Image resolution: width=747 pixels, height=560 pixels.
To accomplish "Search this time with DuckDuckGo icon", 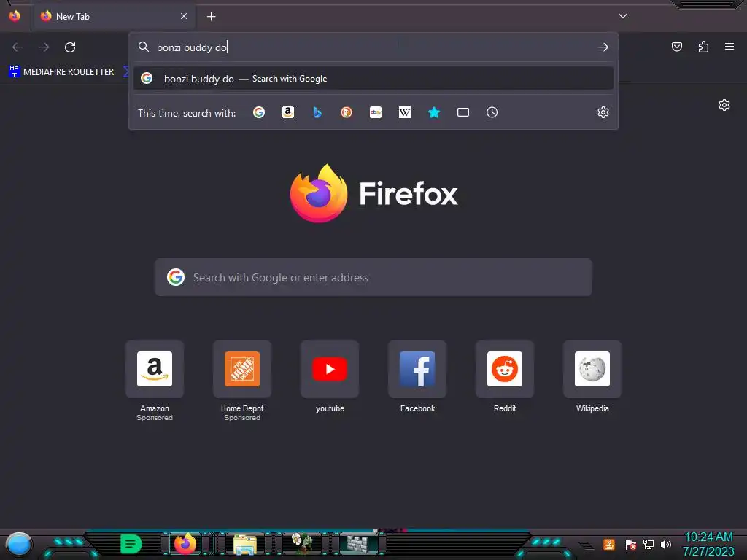I will (x=347, y=112).
